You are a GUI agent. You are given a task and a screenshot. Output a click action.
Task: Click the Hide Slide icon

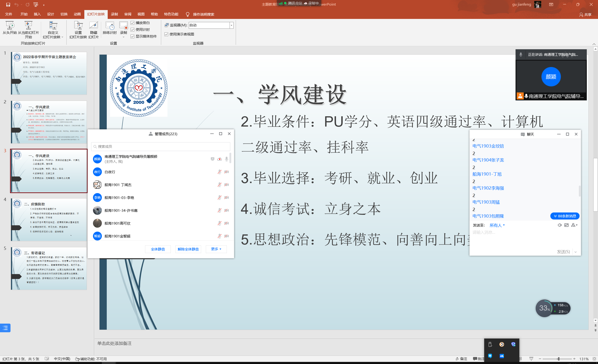pos(93,25)
